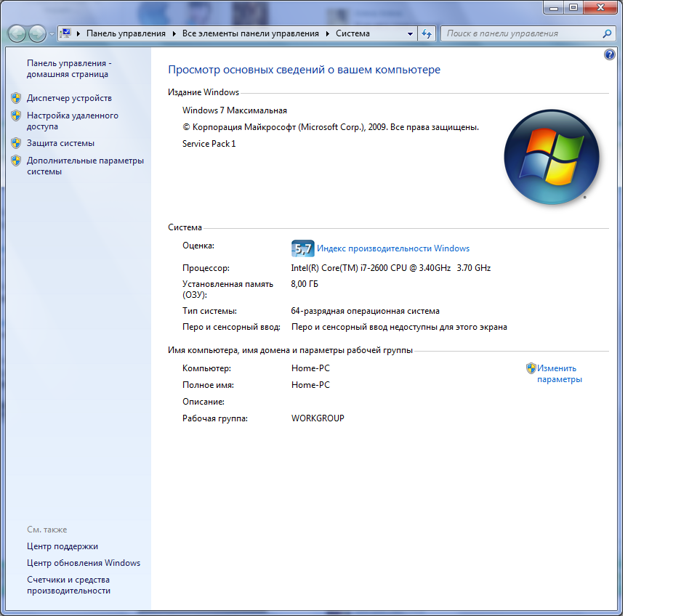
Task: Click 64-разрядная операционная система text
Action: [365, 311]
